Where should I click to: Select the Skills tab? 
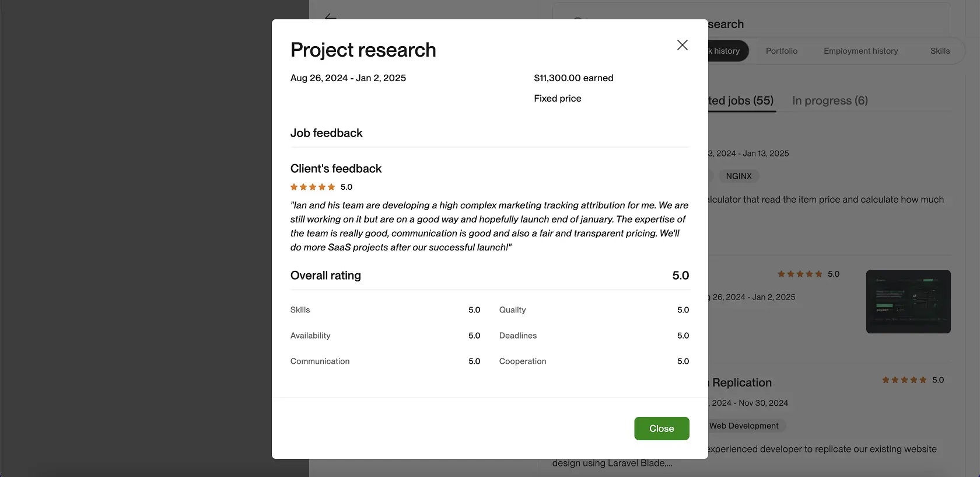[x=939, y=51]
